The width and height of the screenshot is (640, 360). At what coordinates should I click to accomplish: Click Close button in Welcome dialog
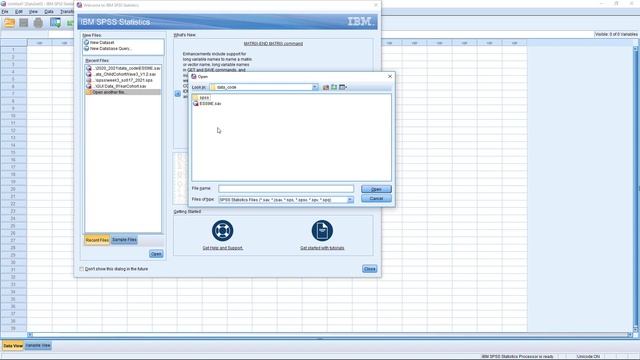[x=369, y=269]
